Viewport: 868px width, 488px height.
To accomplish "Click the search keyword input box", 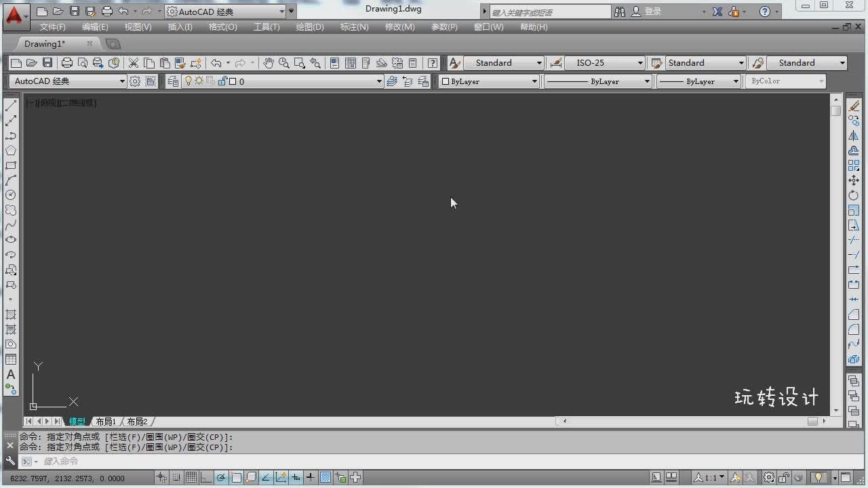I will [x=550, y=12].
